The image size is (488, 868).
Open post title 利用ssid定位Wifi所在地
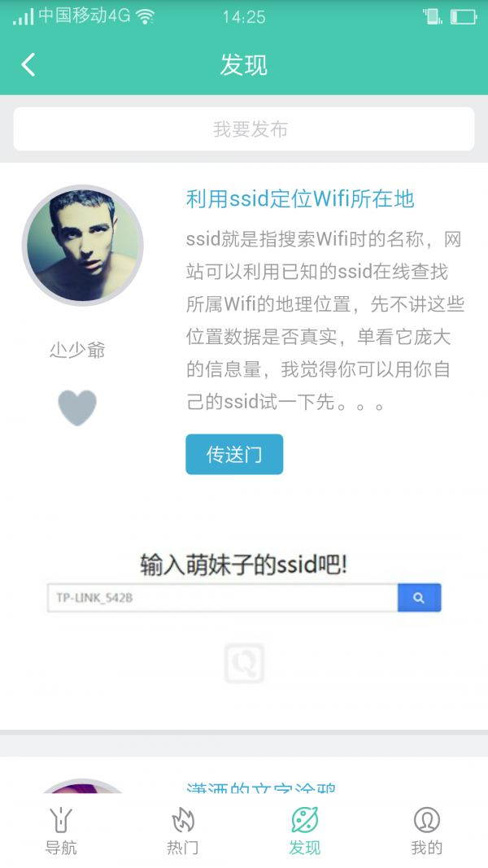300,198
